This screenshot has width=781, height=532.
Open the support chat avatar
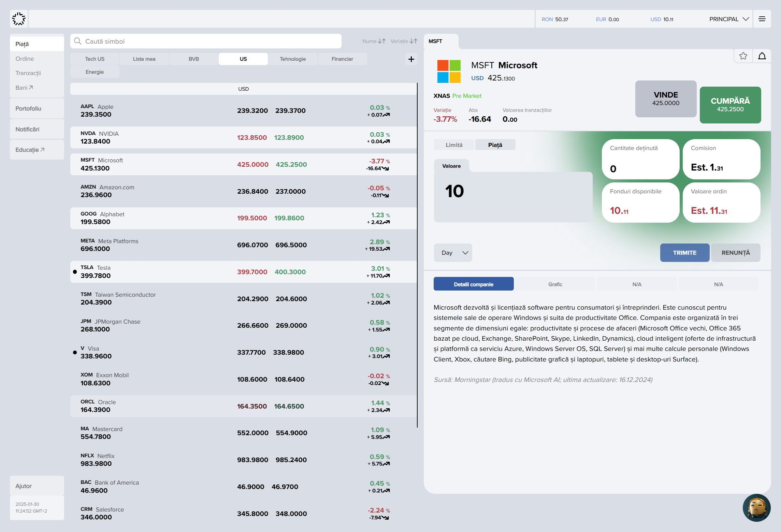(x=756, y=508)
